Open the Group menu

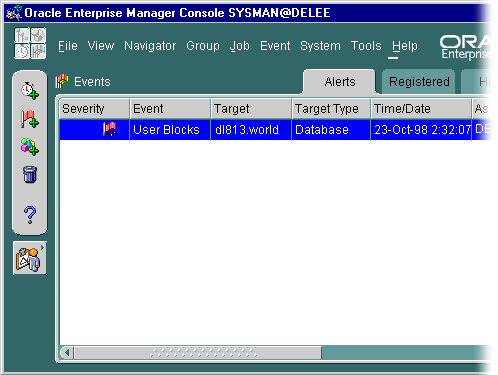pos(203,46)
